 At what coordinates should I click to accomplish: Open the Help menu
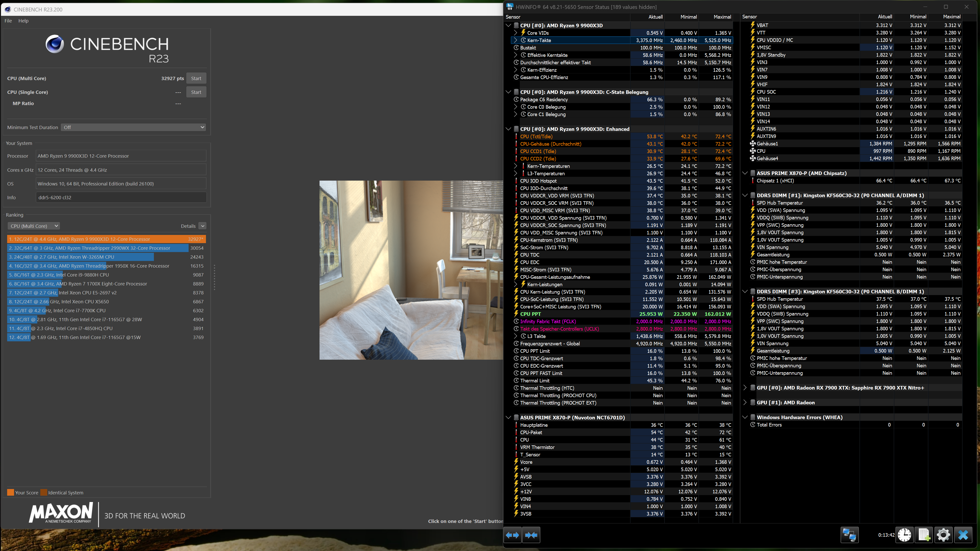point(23,21)
